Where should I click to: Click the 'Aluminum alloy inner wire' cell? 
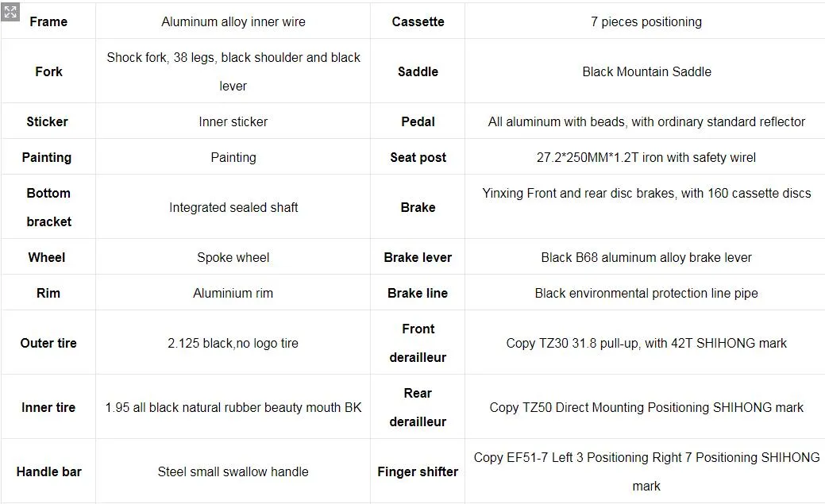point(233,21)
